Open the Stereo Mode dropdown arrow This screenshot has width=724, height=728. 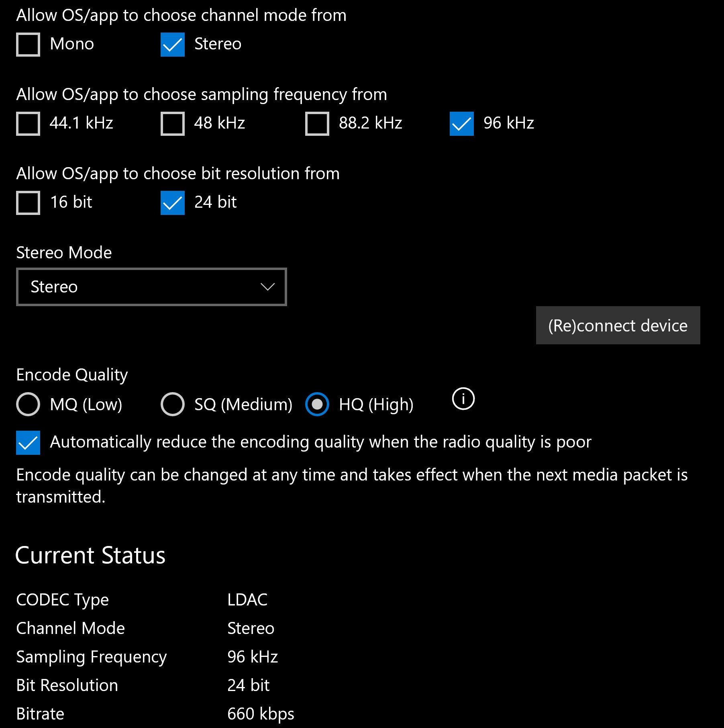pyautogui.click(x=267, y=287)
